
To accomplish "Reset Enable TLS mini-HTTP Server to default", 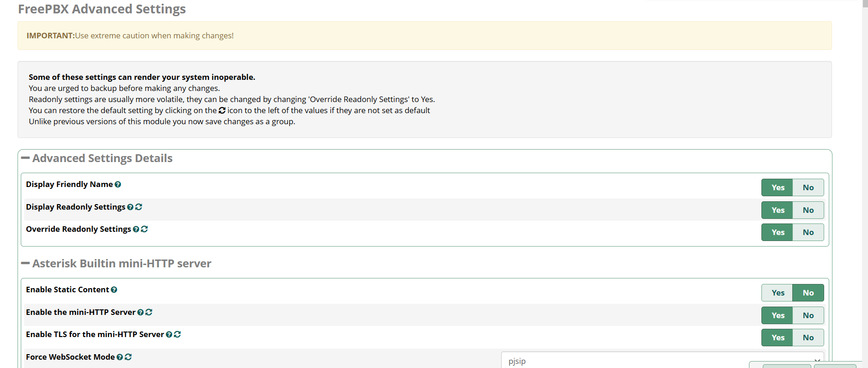I will click(177, 334).
